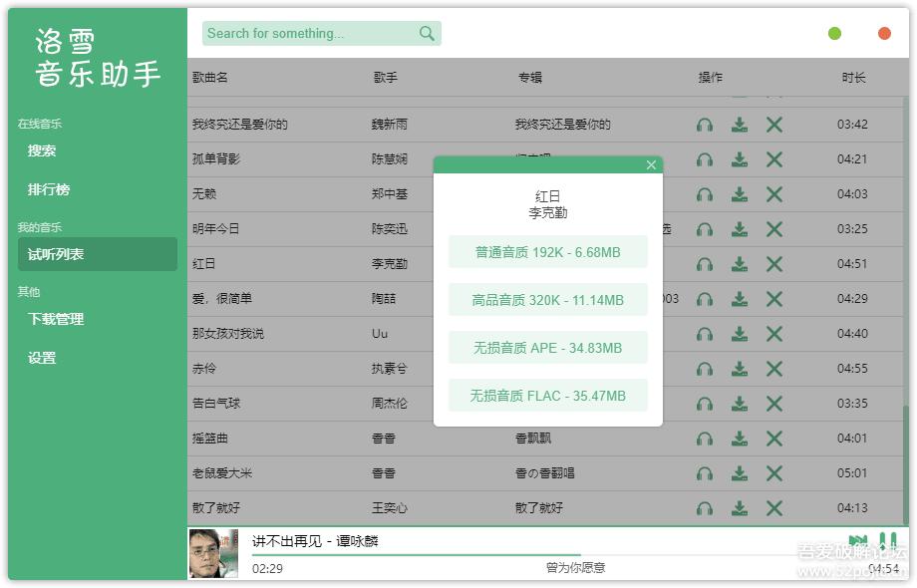Open the 排行榜 sidebar page
The image size is (917, 588).
(49, 189)
